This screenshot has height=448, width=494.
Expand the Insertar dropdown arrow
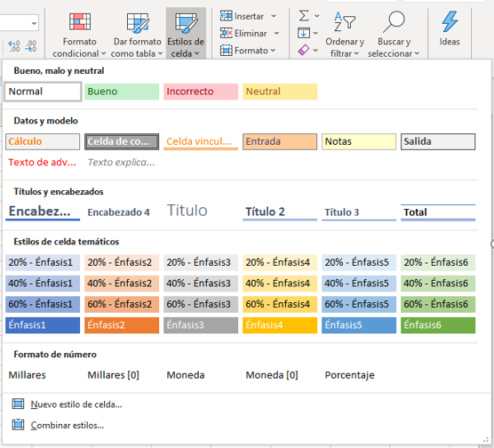[x=274, y=16]
